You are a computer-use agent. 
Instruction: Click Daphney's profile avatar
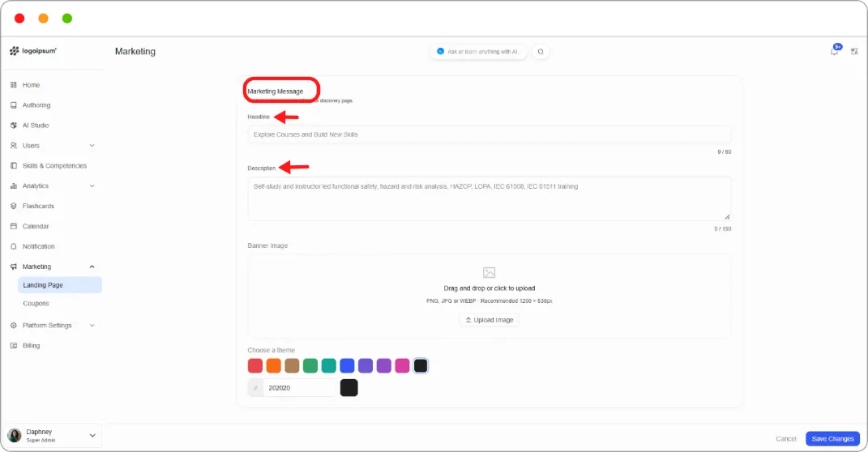tap(15, 436)
